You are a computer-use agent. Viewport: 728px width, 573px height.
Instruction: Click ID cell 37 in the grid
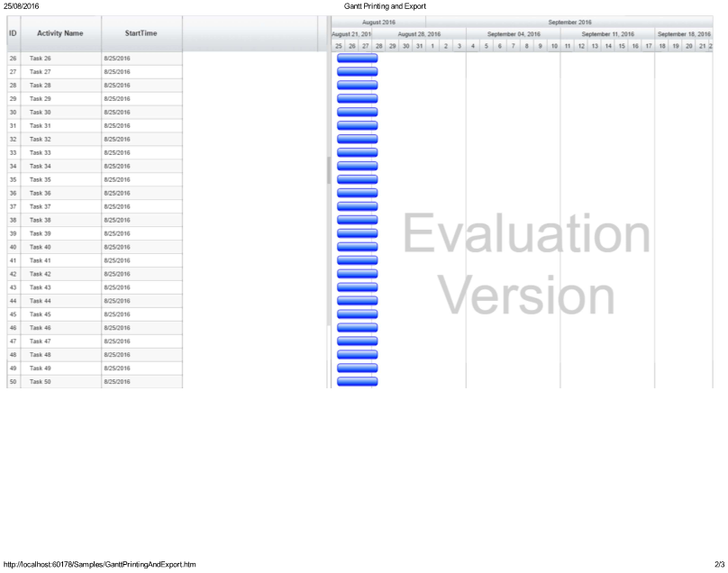[x=14, y=206]
